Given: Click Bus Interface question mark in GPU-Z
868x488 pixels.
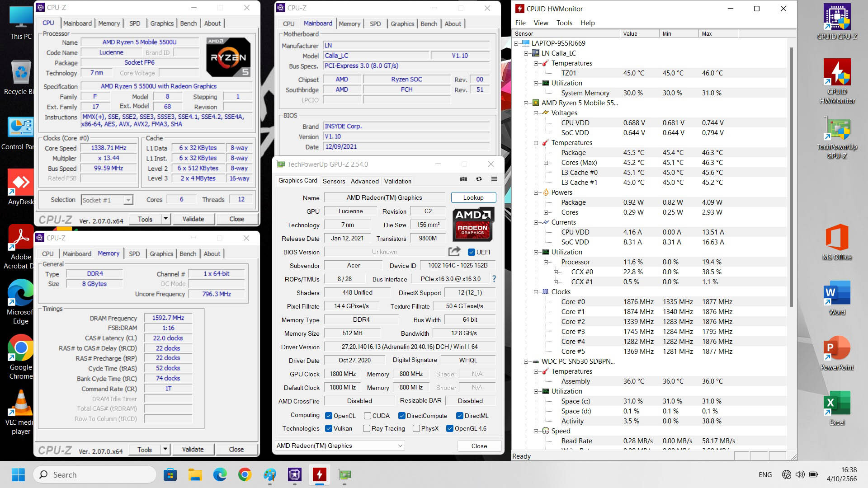Looking at the screenshot, I should 494,279.
